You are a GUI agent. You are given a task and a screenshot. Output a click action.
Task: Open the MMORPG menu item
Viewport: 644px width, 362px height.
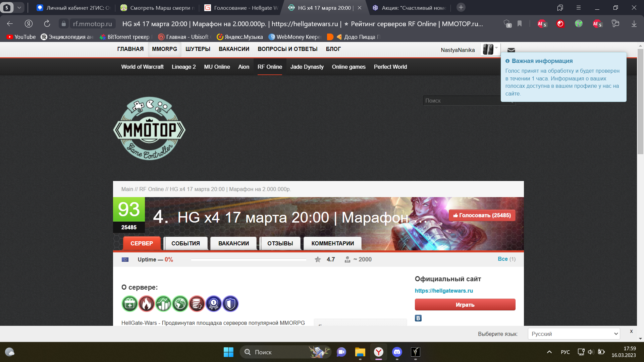pos(164,49)
